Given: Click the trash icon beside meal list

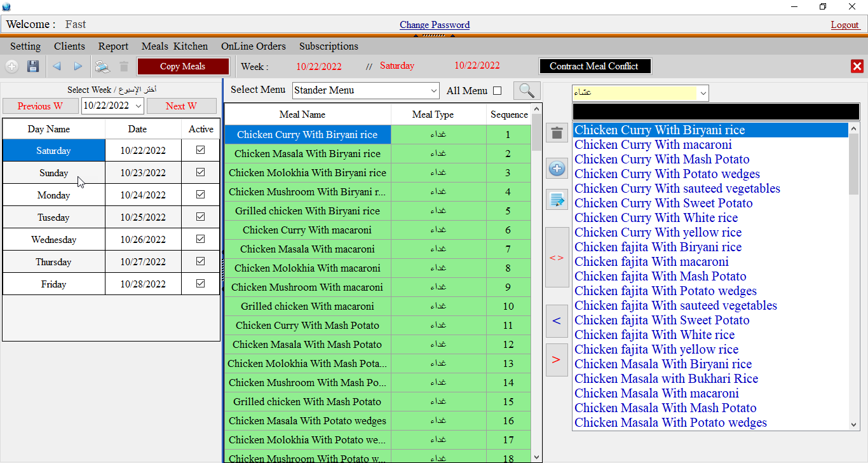Looking at the screenshot, I should click(557, 134).
